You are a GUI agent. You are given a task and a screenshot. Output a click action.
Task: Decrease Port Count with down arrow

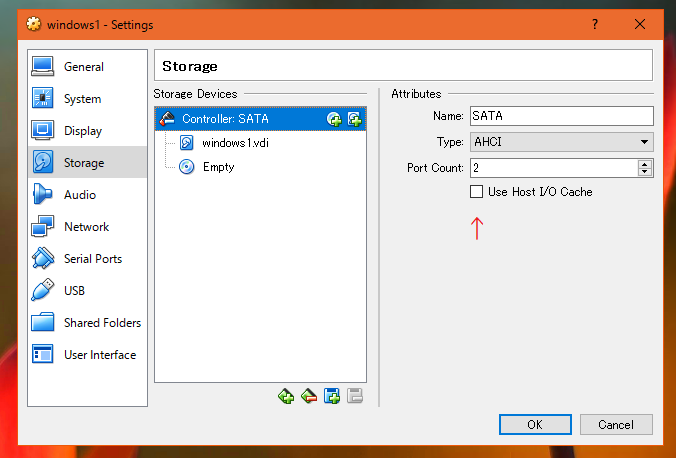point(645,173)
